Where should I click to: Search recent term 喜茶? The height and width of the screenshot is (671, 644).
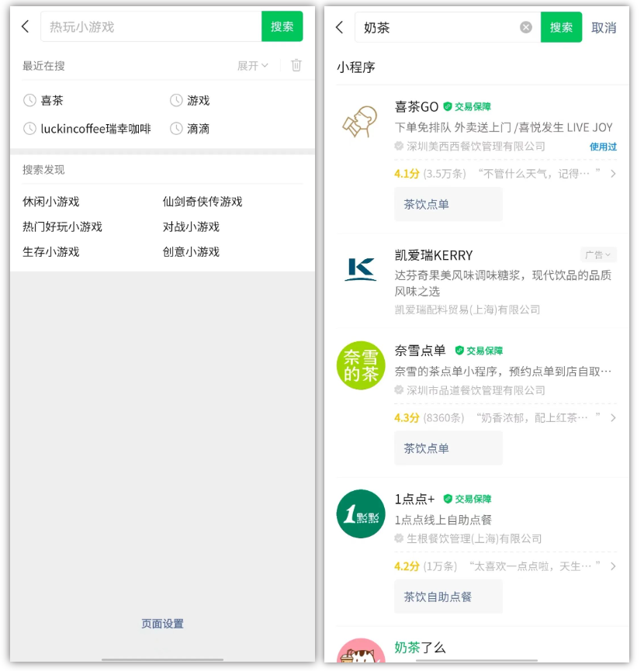click(x=52, y=101)
